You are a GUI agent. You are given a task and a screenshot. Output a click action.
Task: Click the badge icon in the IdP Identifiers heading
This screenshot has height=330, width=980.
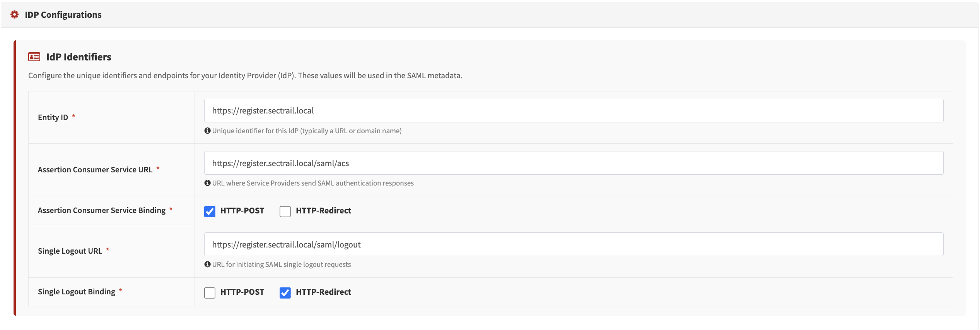tap(34, 57)
